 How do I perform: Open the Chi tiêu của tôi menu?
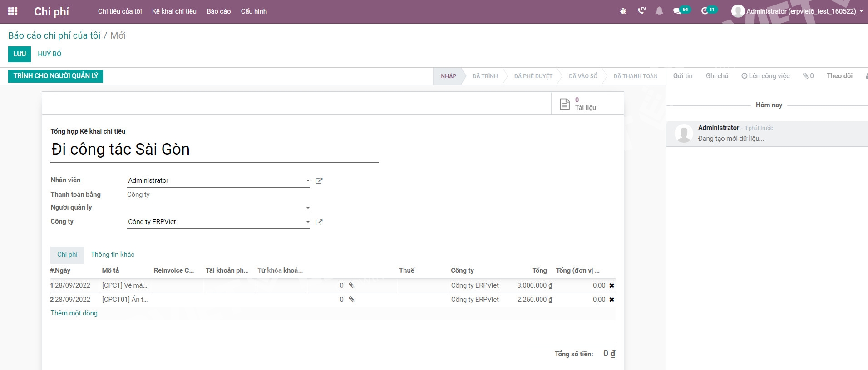(120, 11)
